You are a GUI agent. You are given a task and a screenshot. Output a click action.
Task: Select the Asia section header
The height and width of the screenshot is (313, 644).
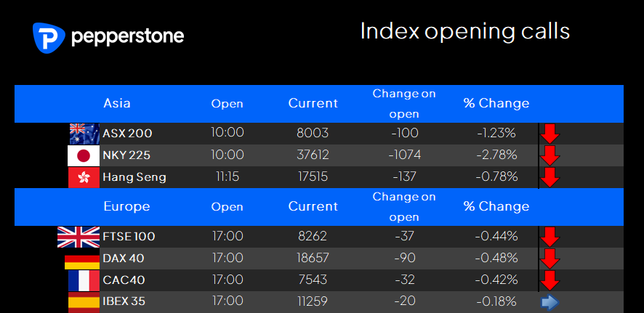(117, 103)
